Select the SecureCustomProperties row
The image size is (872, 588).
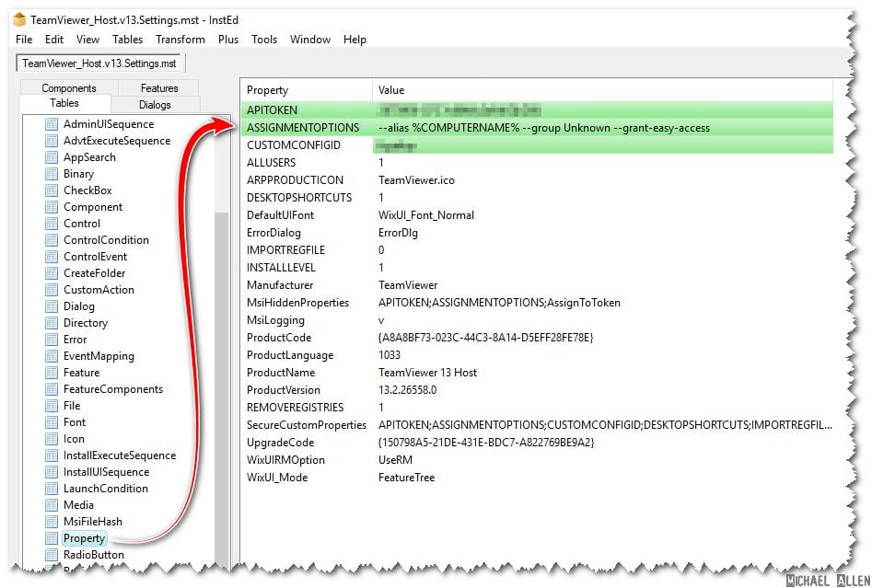(538, 424)
